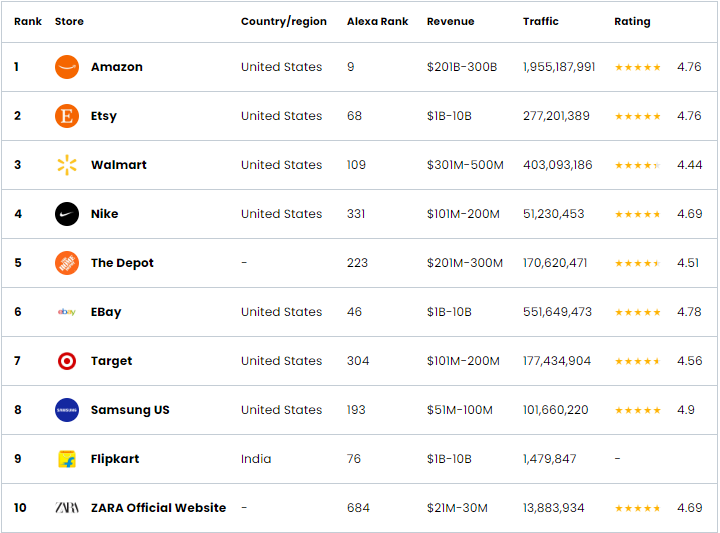
Task: Click the Samsung blue logo icon
Action: 67,410
